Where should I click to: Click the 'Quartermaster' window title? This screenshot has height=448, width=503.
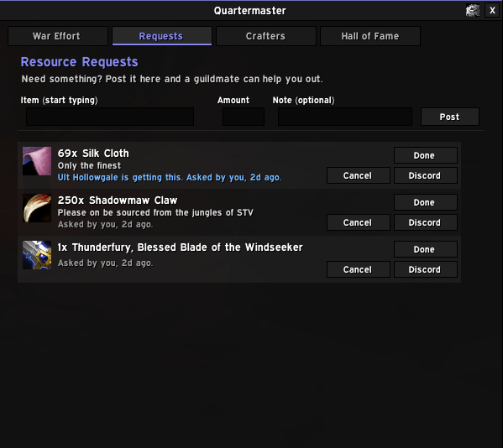tap(250, 11)
